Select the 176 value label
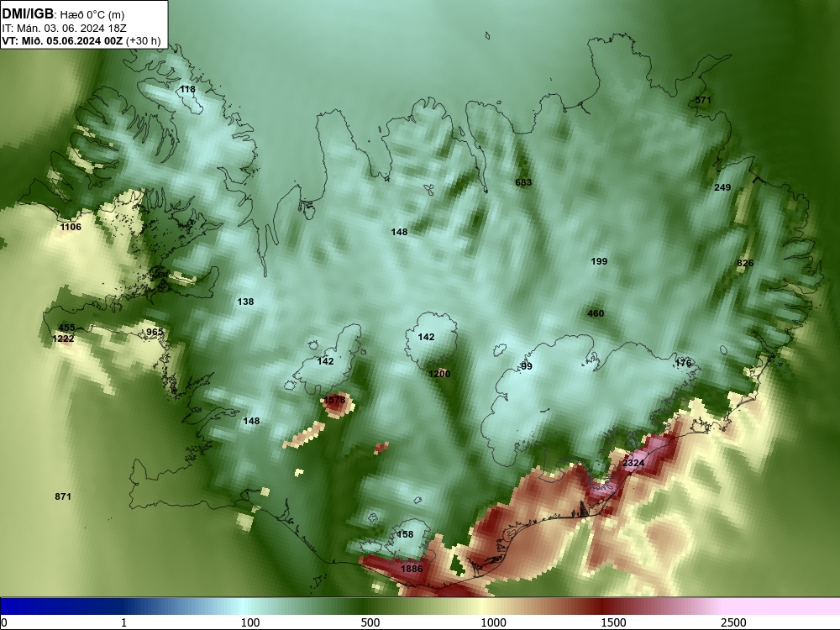Viewport: 840px width, 630px height. click(683, 363)
